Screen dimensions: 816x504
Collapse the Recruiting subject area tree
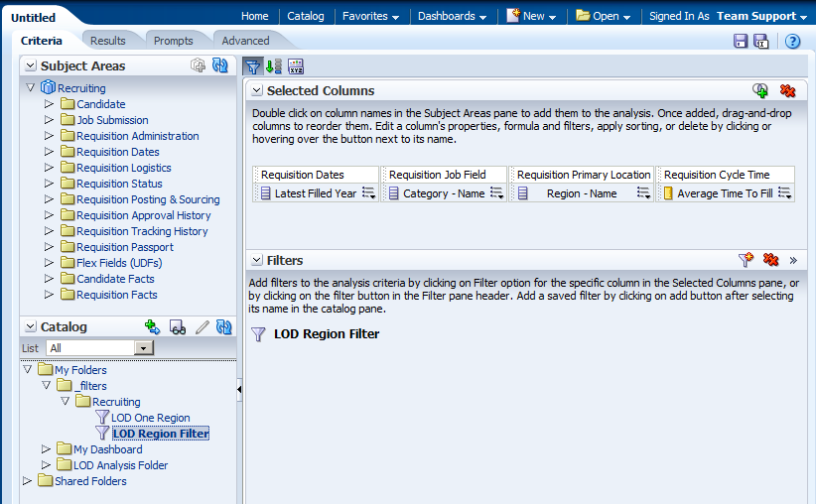tap(30, 87)
